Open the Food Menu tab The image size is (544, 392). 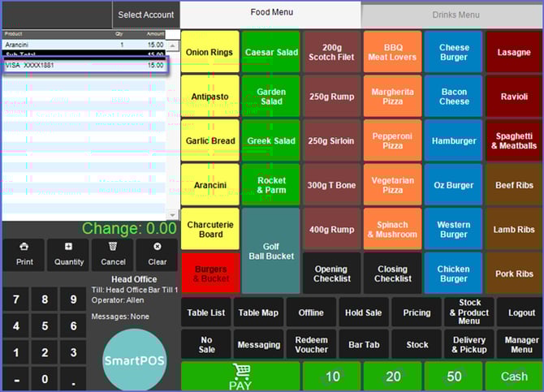pos(270,13)
